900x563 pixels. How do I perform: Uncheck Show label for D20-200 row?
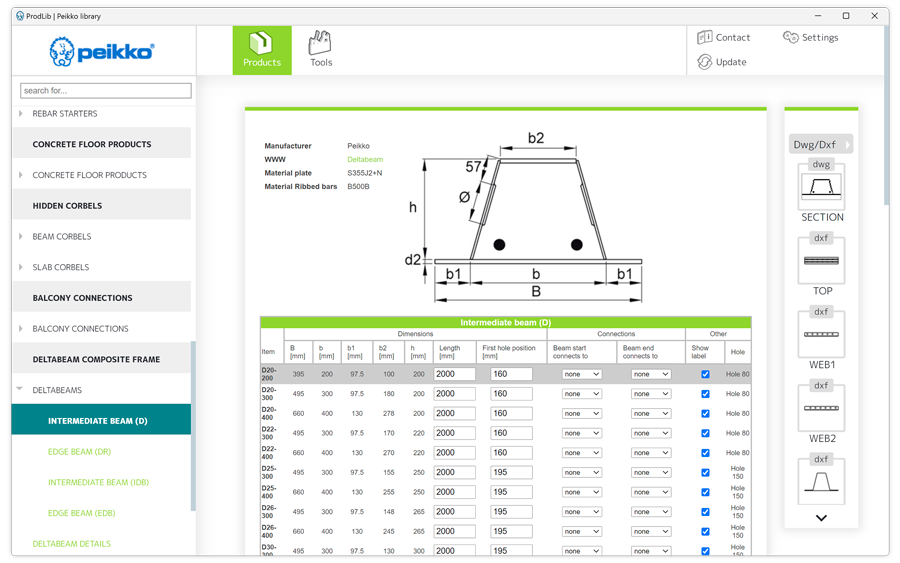pyautogui.click(x=705, y=374)
